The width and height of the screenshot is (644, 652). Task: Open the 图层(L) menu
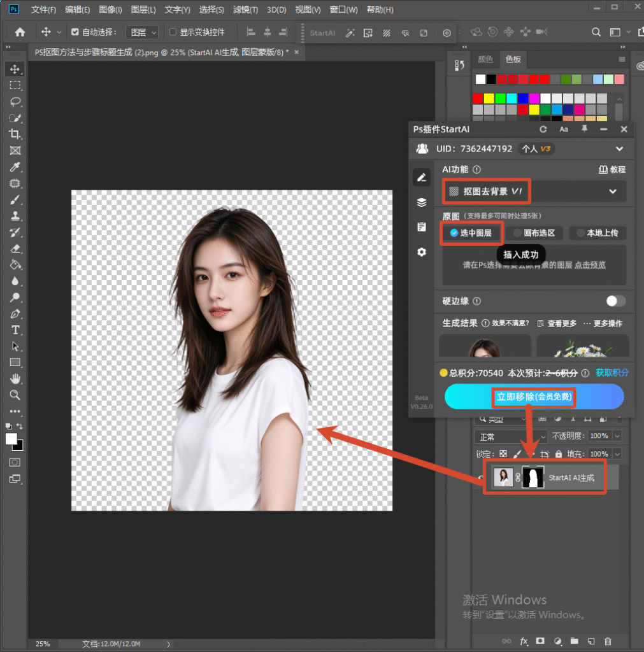(x=143, y=10)
